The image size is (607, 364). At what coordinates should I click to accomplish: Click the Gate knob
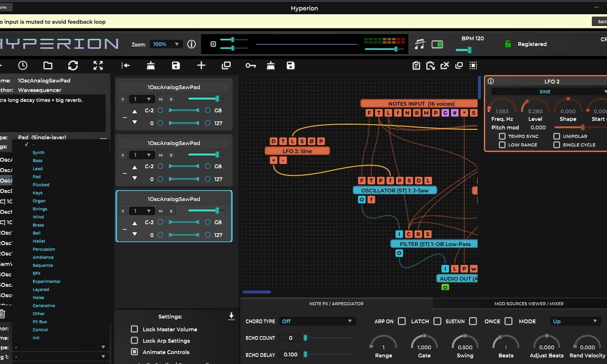[424, 344]
